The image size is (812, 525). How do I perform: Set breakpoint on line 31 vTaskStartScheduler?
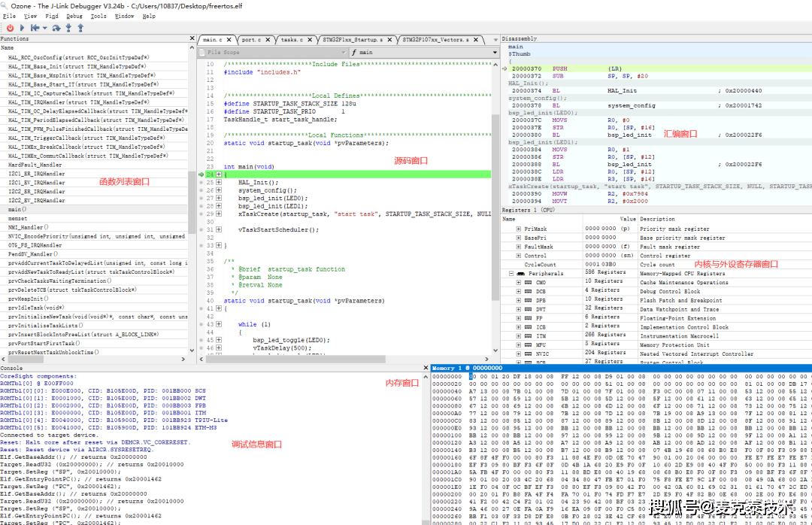point(201,229)
